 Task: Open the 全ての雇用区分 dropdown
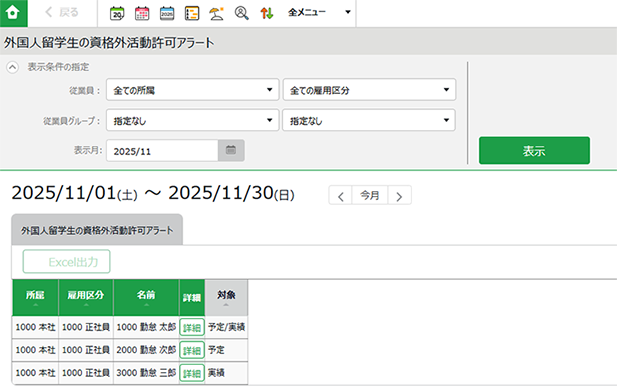[369, 90]
